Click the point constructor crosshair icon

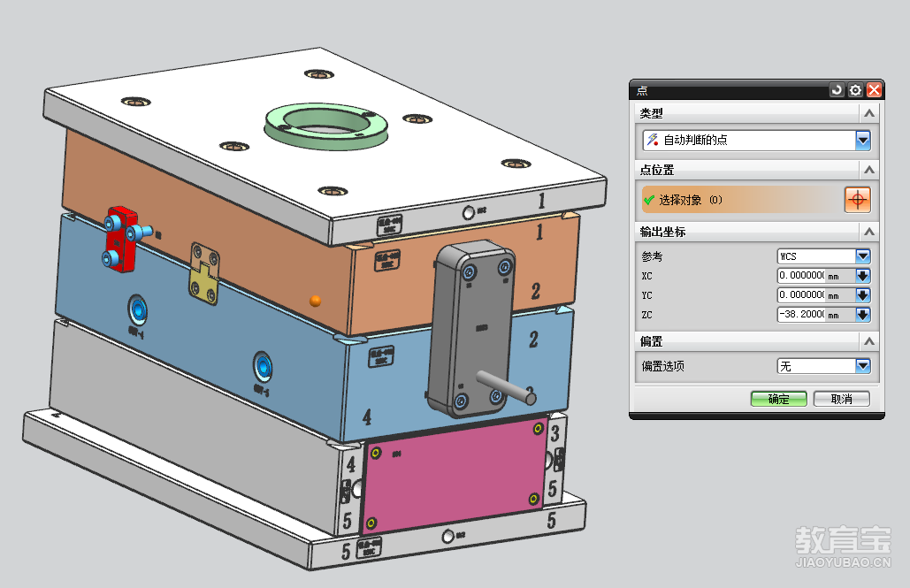point(857,200)
